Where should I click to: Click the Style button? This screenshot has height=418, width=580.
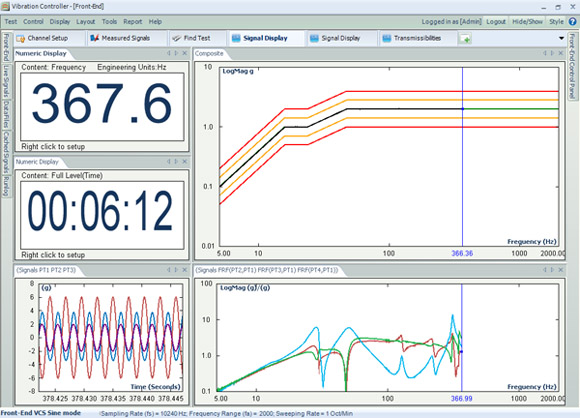click(x=556, y=21)
